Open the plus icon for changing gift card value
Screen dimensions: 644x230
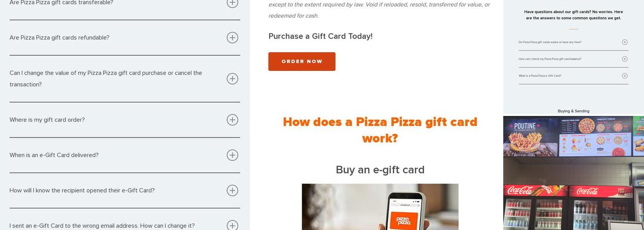[232, 79]
